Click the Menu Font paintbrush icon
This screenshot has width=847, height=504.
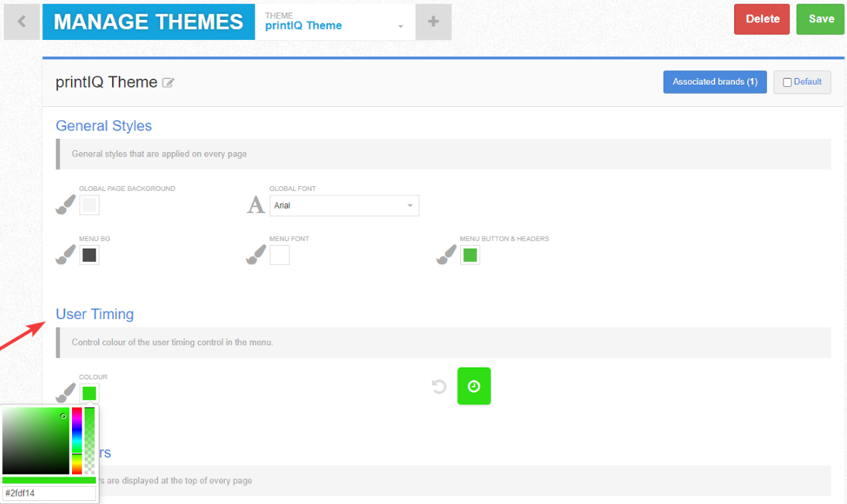tap(256, 254)
